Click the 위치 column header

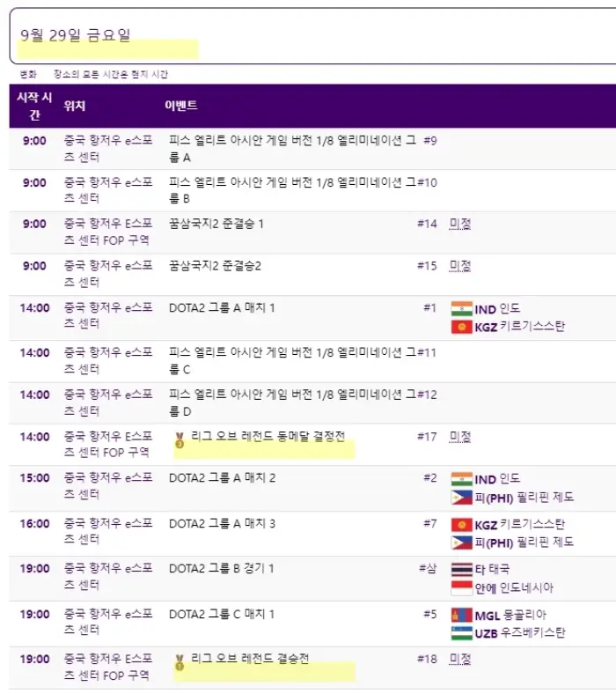[x=74, y=106]
